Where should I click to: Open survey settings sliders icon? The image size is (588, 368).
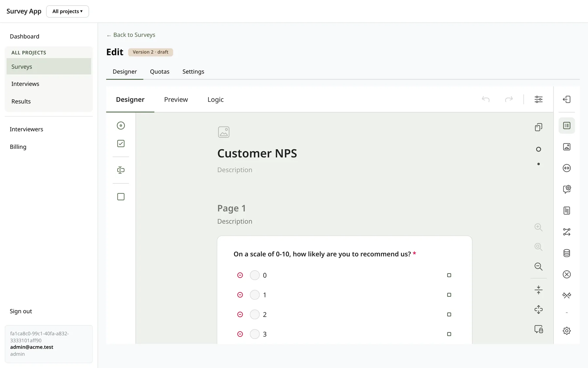[x=539, y=99]
